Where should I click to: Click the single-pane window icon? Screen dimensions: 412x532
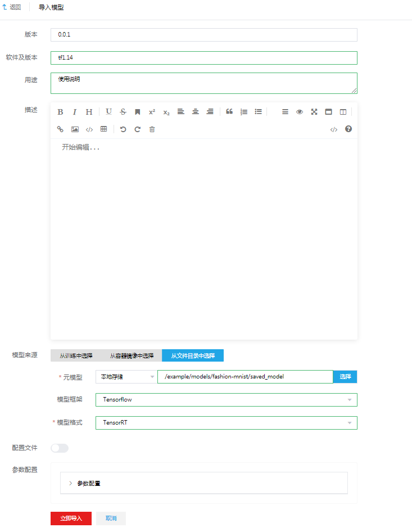click(x=329, y=111)
